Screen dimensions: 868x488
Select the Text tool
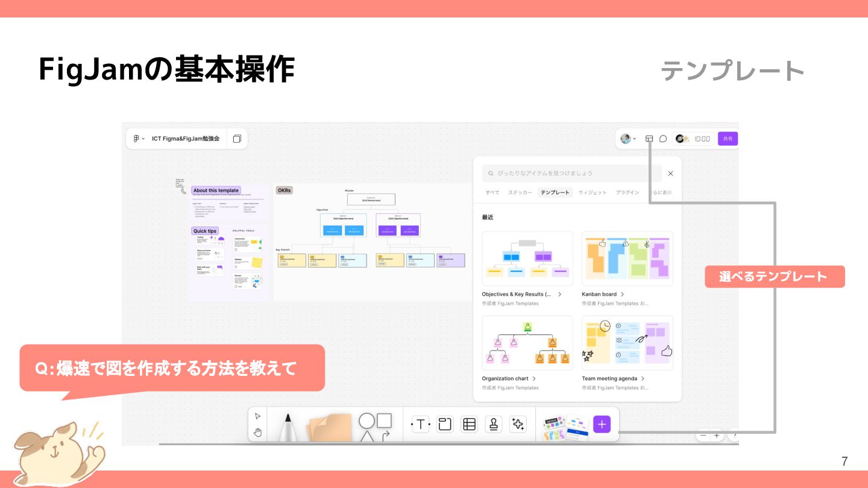[421, 425]
